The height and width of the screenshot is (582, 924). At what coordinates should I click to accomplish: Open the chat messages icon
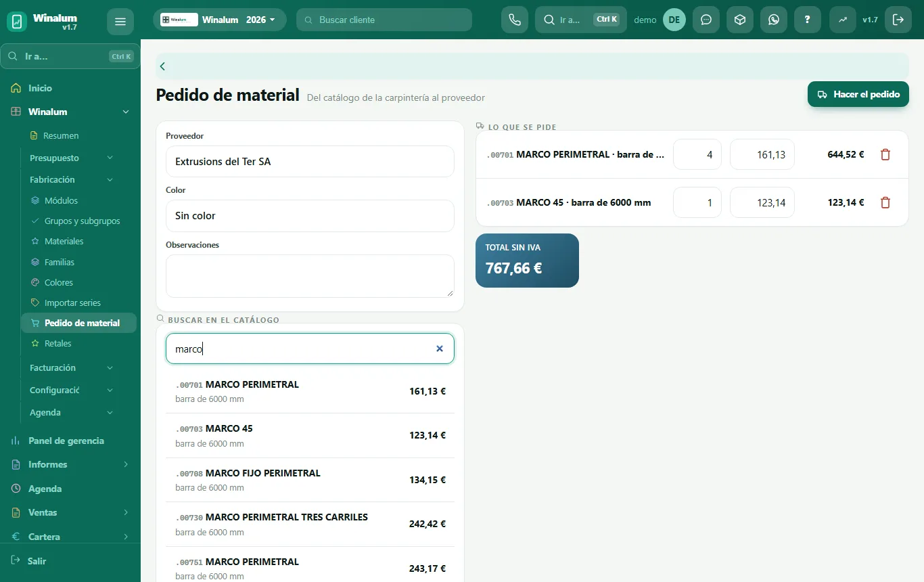pyautogui.click(x=706, y=20)
